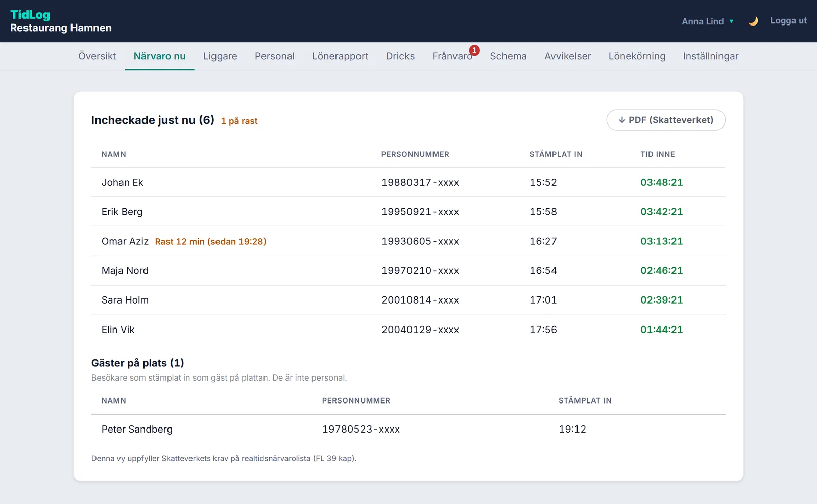
Task: Click the '1 på rast' indicator
Action: 239,121
